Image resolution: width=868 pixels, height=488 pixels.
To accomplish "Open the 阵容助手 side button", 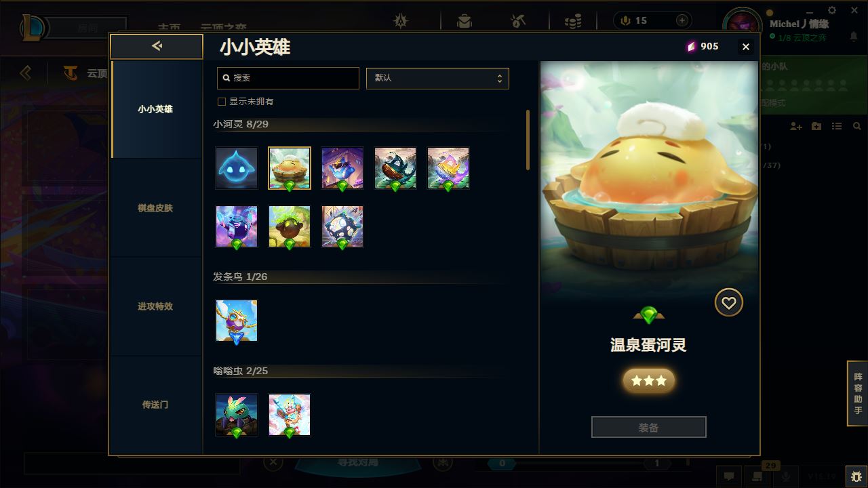I will [x=858, y=394].
